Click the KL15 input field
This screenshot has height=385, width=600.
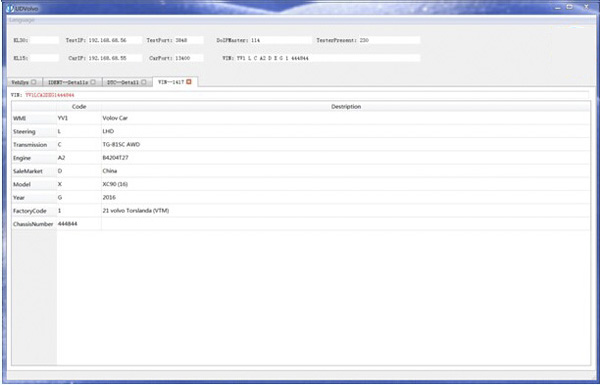point(44,58)
